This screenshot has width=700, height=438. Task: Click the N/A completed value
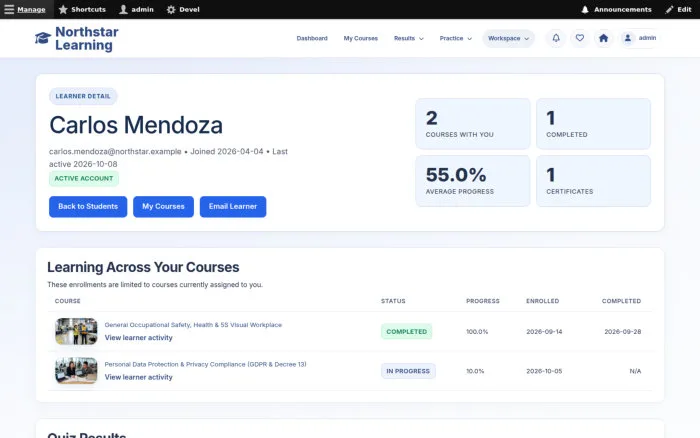coord(635,371)
